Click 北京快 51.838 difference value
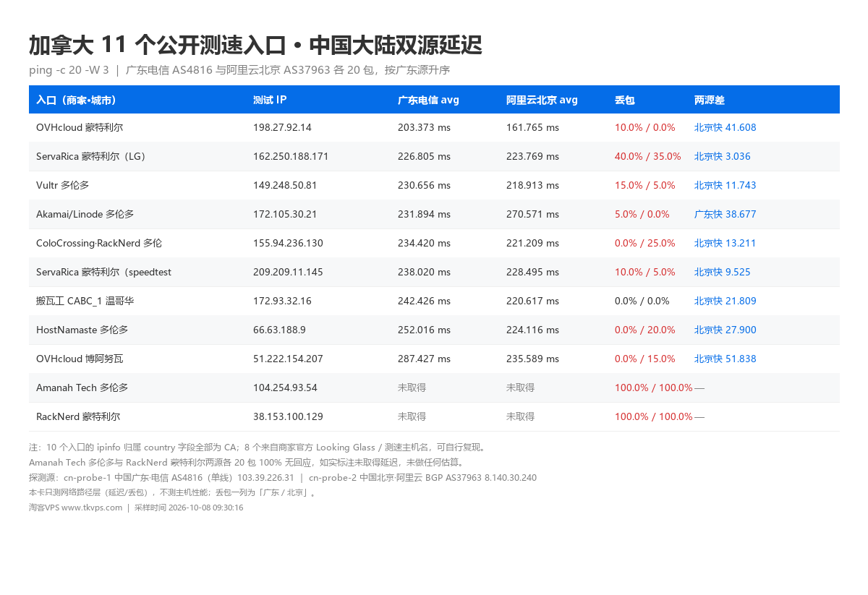The height and width of the screenshot is (595, 868). pyautogui.click(x=725, y=359)
